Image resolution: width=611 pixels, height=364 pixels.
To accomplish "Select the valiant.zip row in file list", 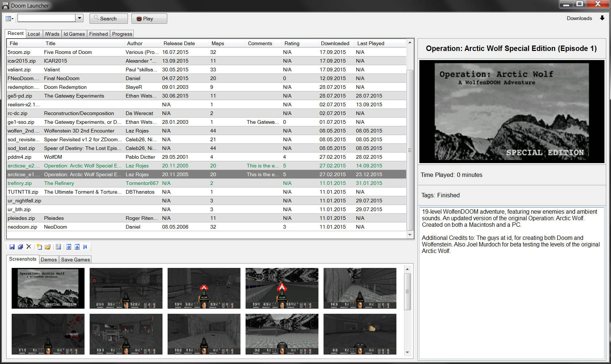I will coord(19,70).
